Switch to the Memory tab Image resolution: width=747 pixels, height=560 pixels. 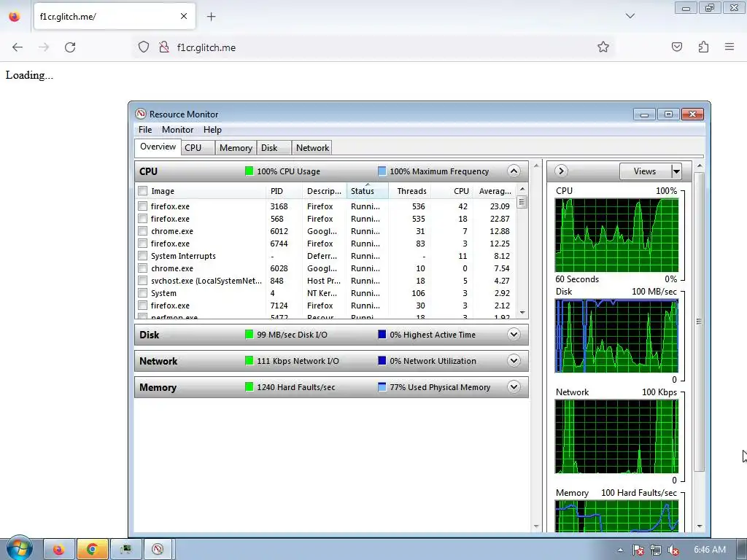tap(236, 147)
